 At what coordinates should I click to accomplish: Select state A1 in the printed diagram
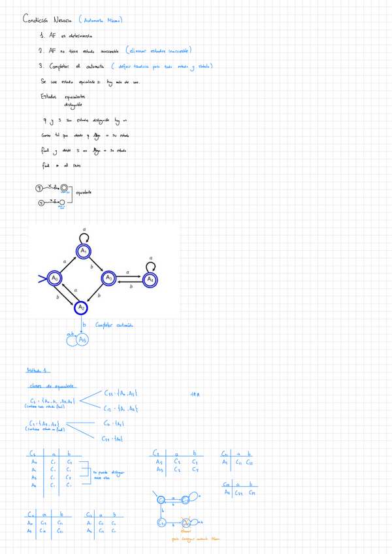pyautogui.click(x=84, y=252)
